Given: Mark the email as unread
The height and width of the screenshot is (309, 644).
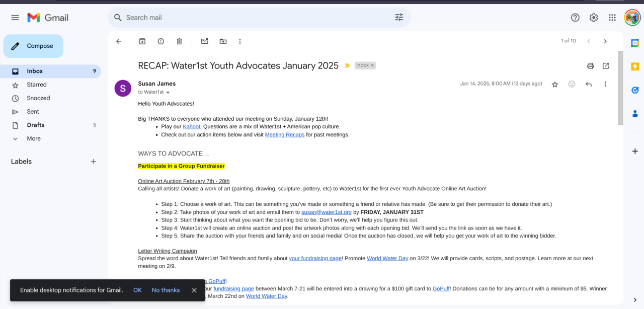Looking at the screenshot, I should pos(204,41).
